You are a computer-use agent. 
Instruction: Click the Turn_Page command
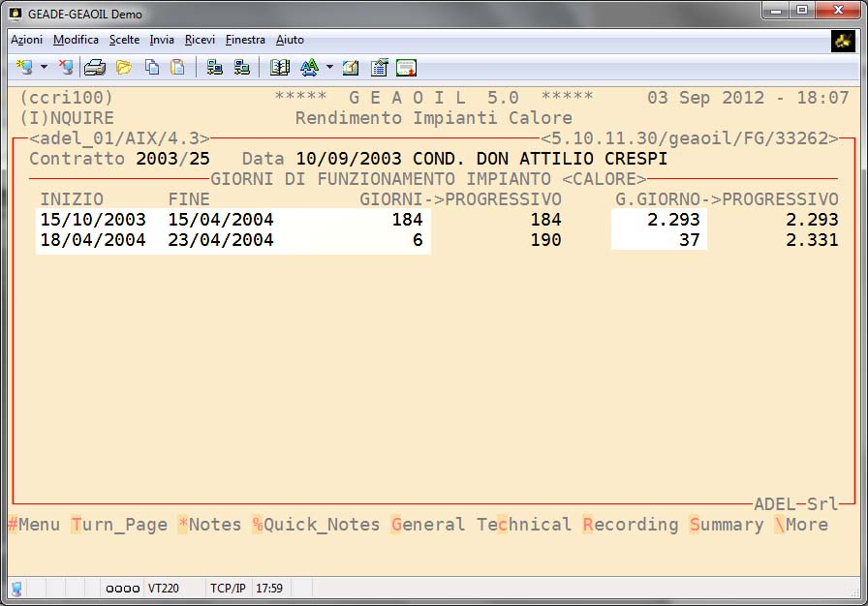coord(119,525)
